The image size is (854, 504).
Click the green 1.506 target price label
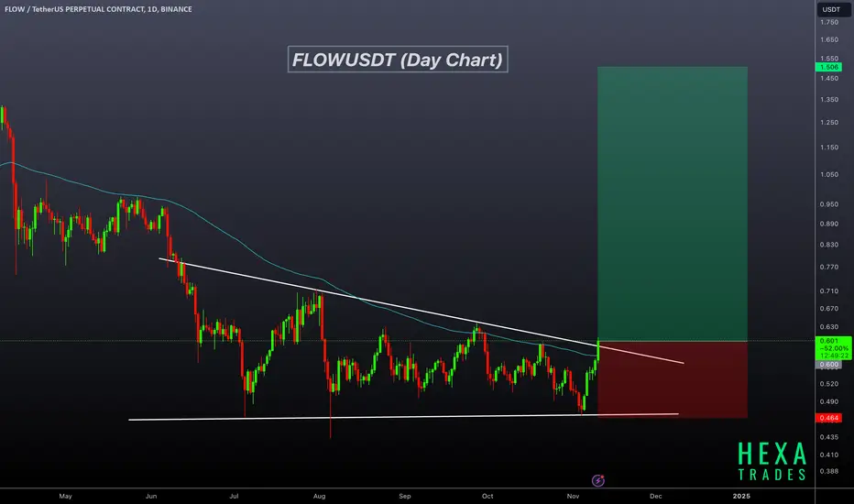tap(828, 67)
